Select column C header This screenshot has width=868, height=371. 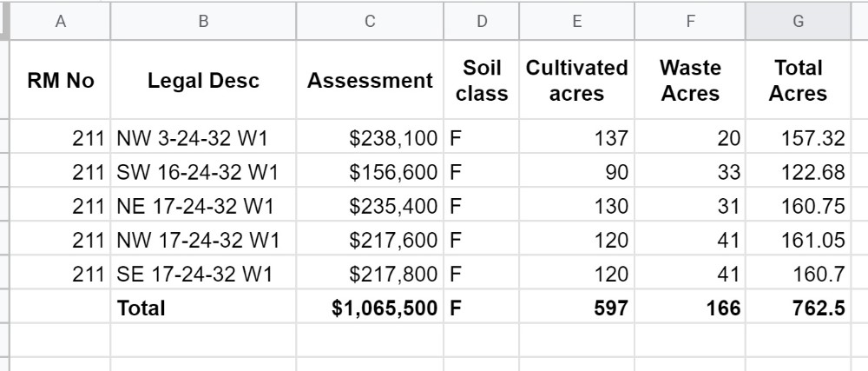370,21
